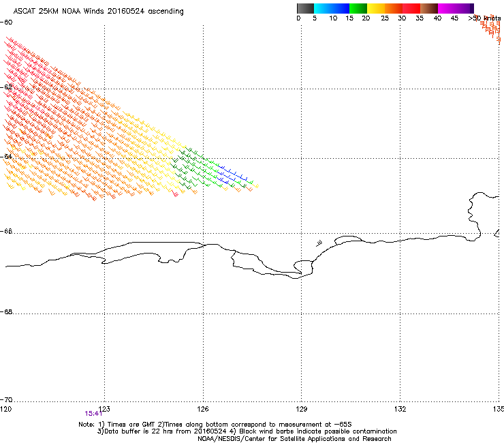The image size is (504, 443).
Task: Click the red segment of the color bar
Action: coord(411,8)
